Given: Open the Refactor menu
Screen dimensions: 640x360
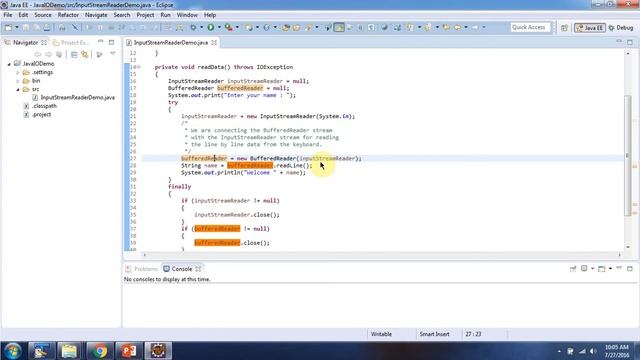Looking at the screenshot, I should click(68, 15).
